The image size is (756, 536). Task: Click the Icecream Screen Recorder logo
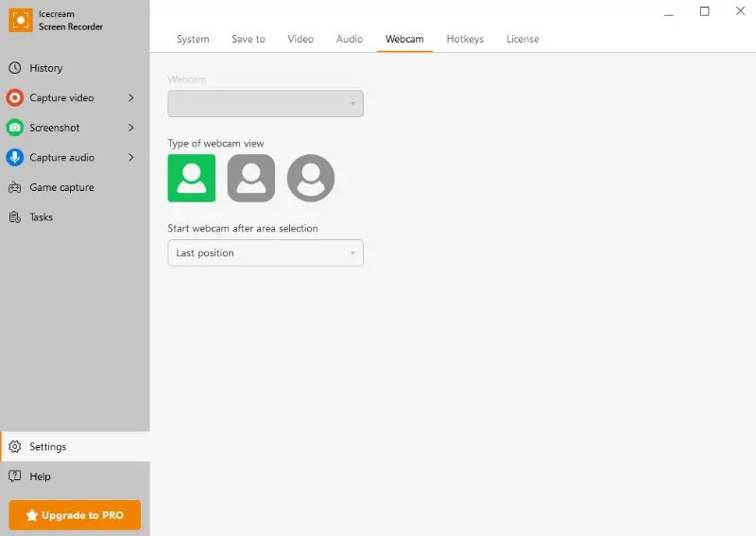click(x=21, y=20)
